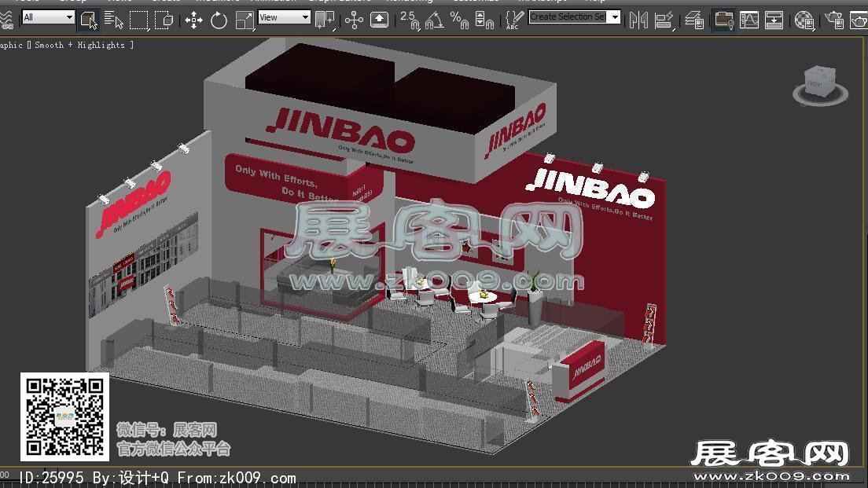Toggle Keyboard Shortcut Override
868x488 pixels.
coord(379,20)
